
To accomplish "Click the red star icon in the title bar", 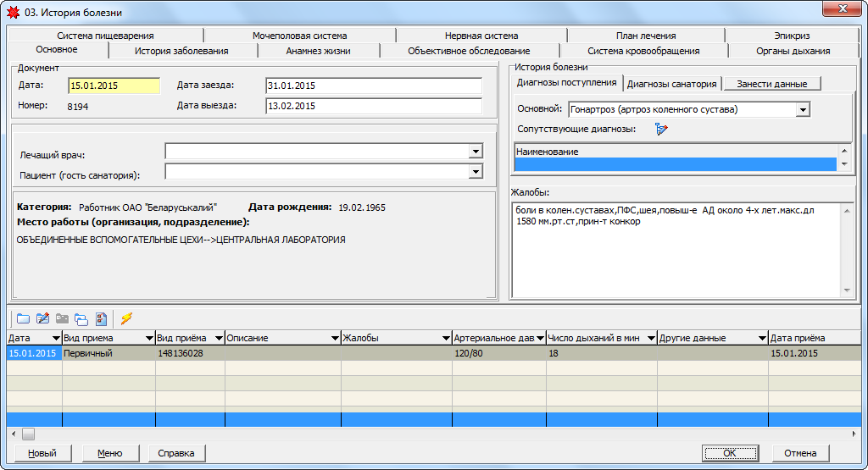I will pyautogui.click(x=13, y=13).
